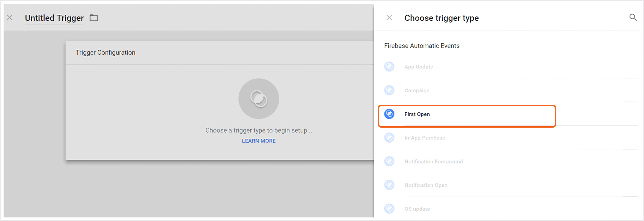Click the Notification Open trigger icon
This screenshot has height=221, width=644.
pyautogui.click(x=389, y=185)
